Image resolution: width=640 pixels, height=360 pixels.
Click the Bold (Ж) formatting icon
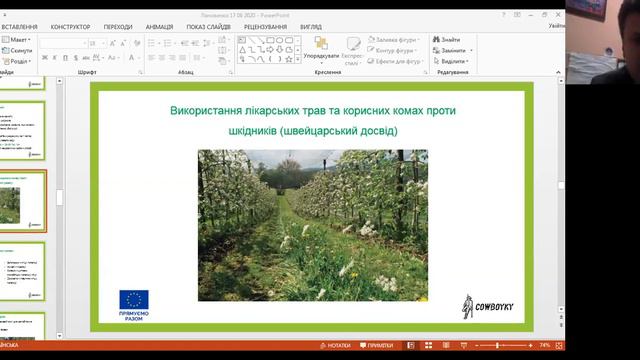[45, 58]
